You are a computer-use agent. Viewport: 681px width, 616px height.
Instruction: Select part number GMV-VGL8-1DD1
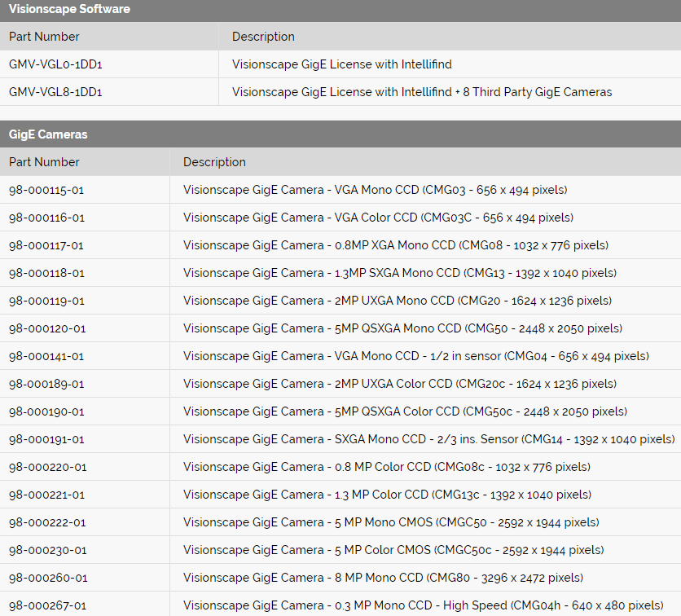(55, 93)
